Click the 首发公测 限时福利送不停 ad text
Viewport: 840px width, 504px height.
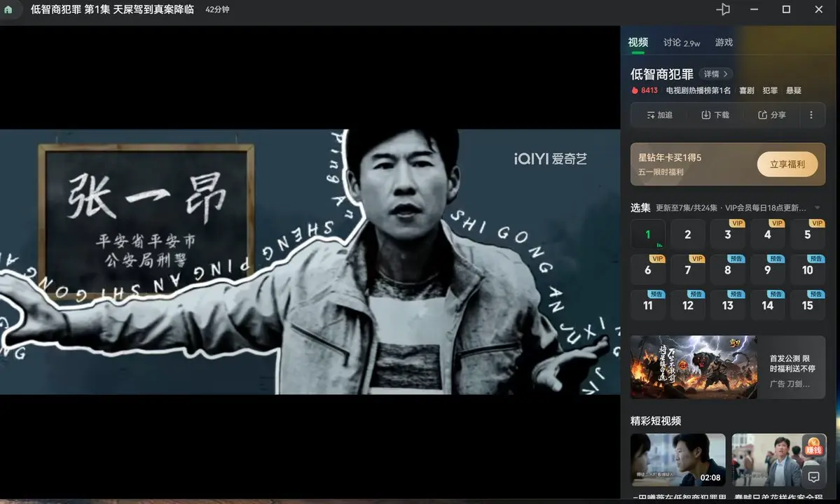[792, 363]
